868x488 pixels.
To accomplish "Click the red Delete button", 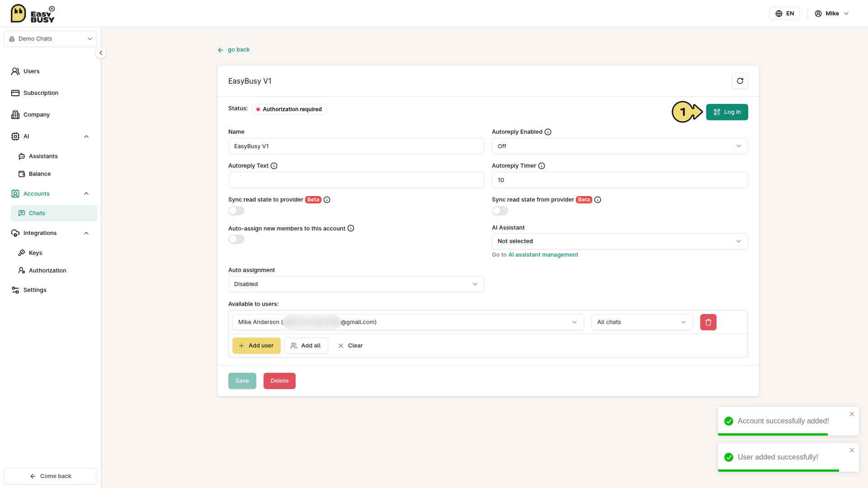I will tap(279, 381).
